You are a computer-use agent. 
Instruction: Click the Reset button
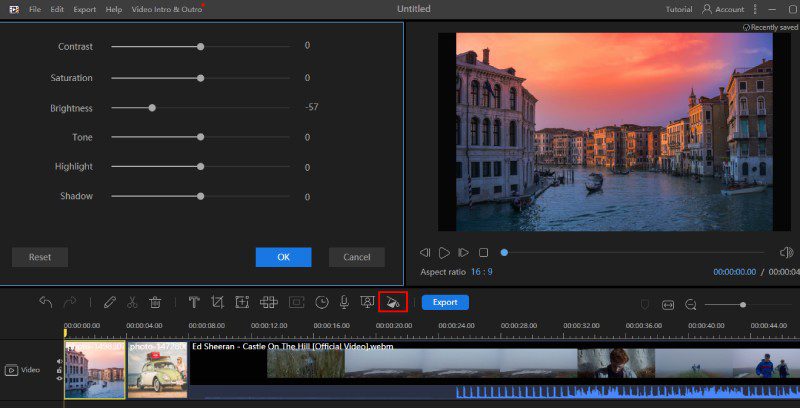(40, 257)
